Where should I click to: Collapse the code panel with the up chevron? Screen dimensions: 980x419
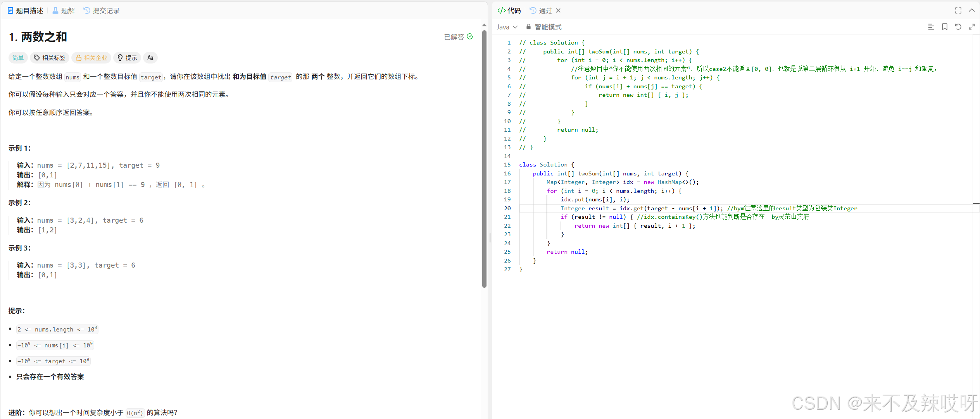(x=972, y=10)
